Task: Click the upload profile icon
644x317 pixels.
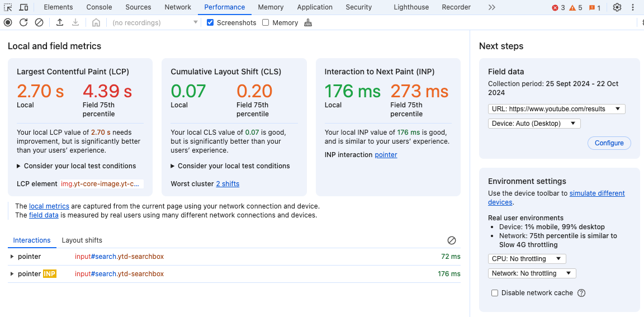Action: point(60,22)
